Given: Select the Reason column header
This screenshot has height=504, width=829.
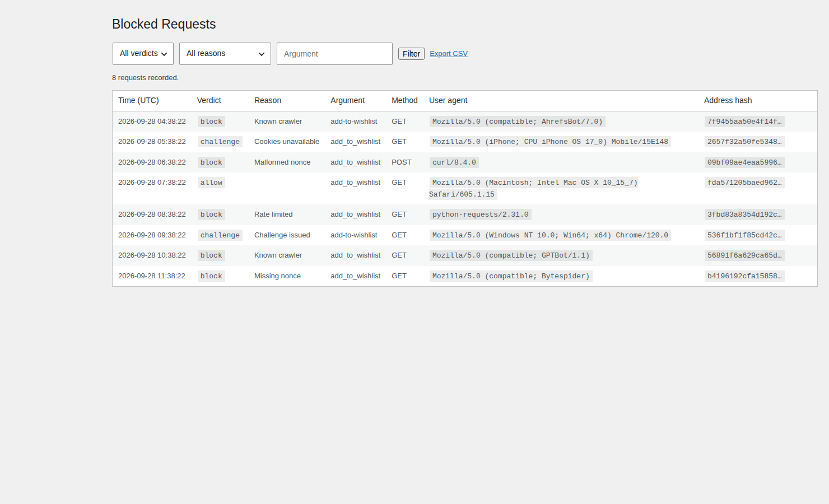Looking at the screenshot, I should tap(268, 100).
